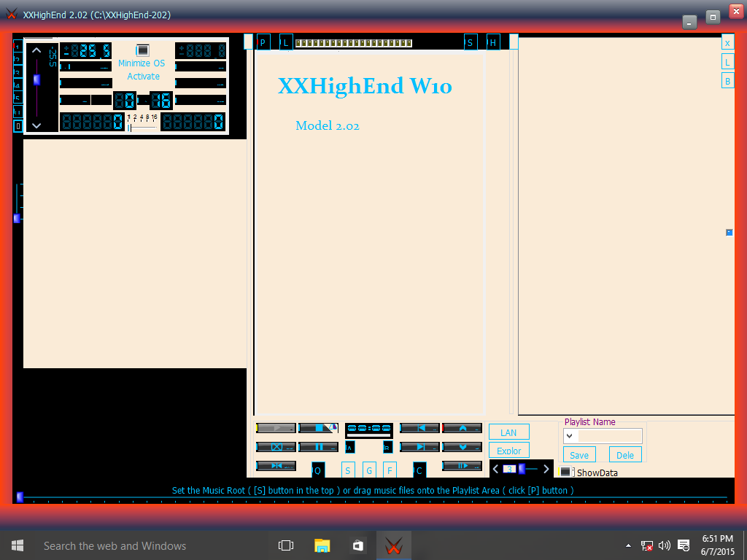
Task: Select preset 2 on left strip
Action: point(18,60)
